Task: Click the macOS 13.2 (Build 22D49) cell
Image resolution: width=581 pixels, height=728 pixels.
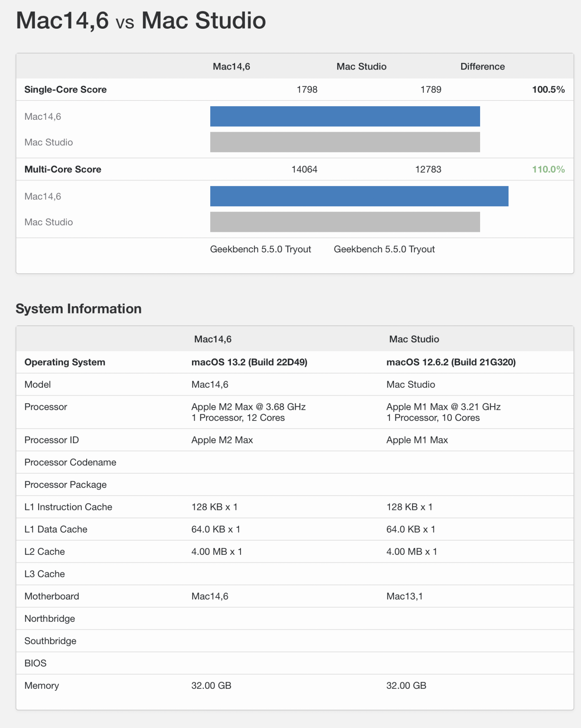Action: 249,362
